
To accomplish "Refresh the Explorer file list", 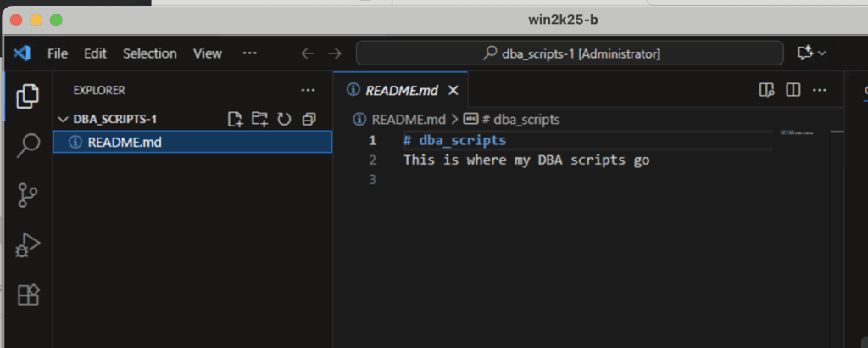I will coord(284,120).
